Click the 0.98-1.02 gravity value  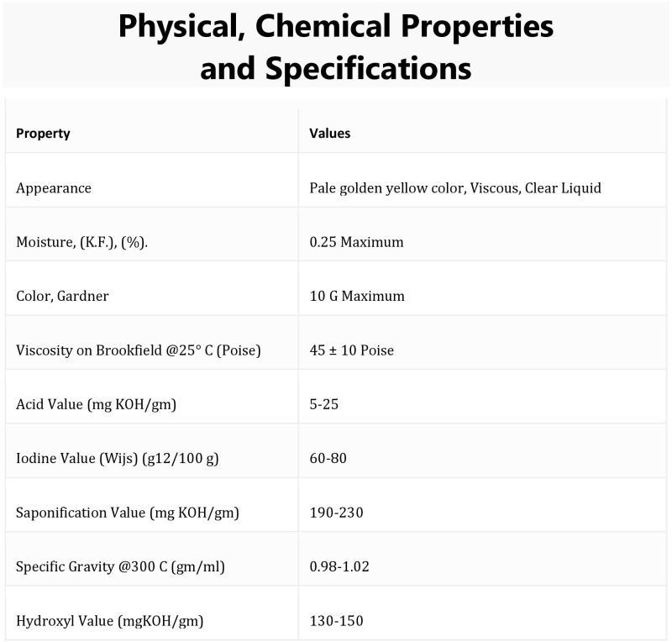(x=339, y=566)
